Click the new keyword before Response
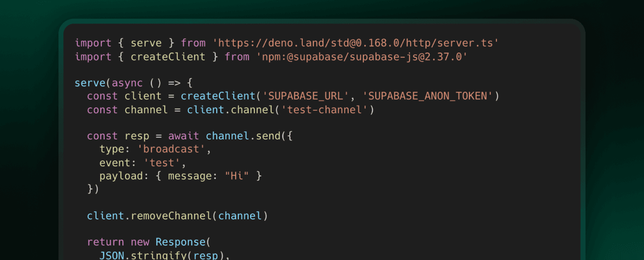Image resolution: width=644 pixels, height=260 pixels. pos(140,242)
